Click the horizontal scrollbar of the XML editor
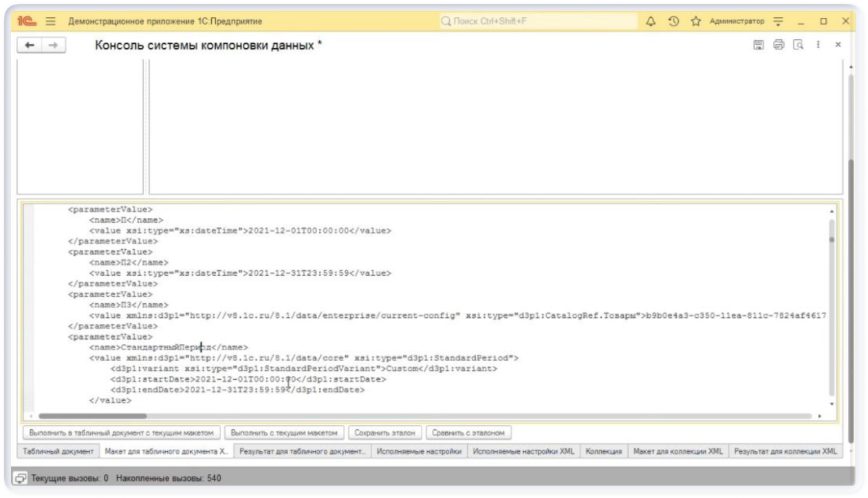This screenshot has width=868, height=498. click(x=93, y=416)
